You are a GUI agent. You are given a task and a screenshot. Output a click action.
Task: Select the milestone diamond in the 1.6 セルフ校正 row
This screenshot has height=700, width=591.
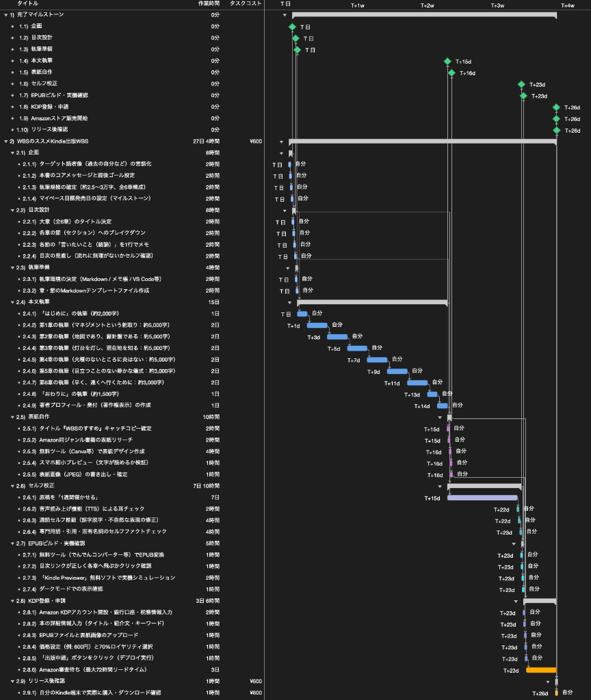coord(521,84)
